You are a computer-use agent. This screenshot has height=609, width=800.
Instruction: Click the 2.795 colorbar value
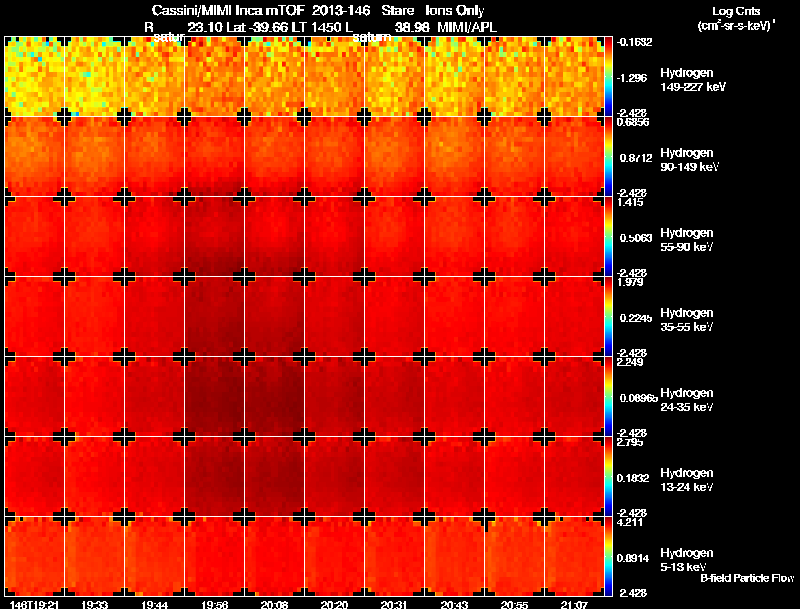pos(630,442)
